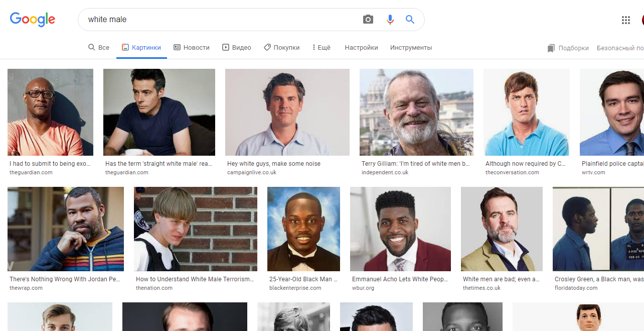Open 'White Male Terrorism' image thumbnail
The image size is (644, 331).
196,229
